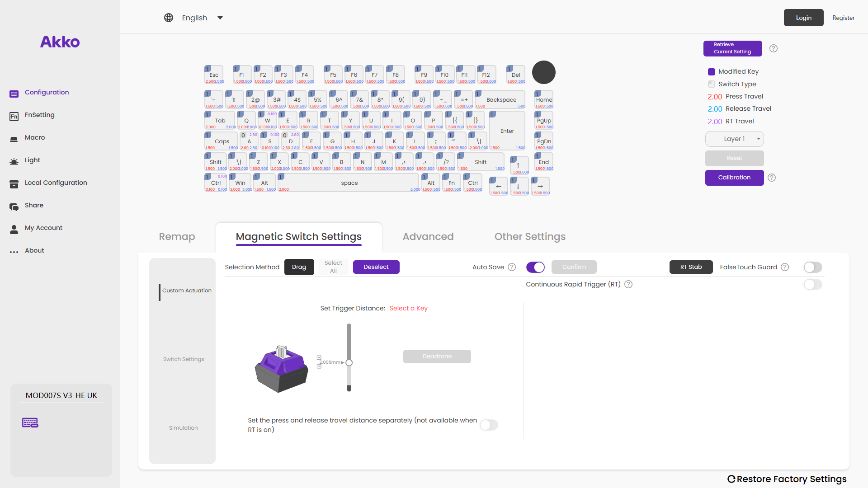Click the trigger distance slider handle
This screenshot has height=488, width=868.
pyautogui.click(x=349, y=362)
